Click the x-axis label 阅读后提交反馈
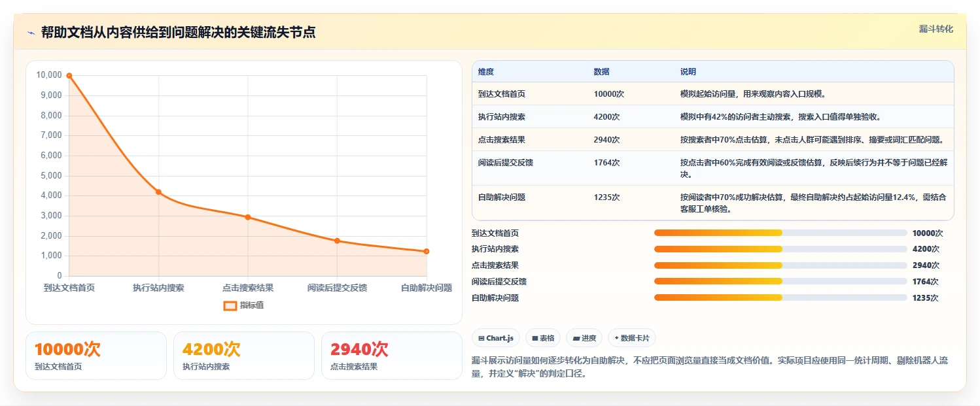 337,288
